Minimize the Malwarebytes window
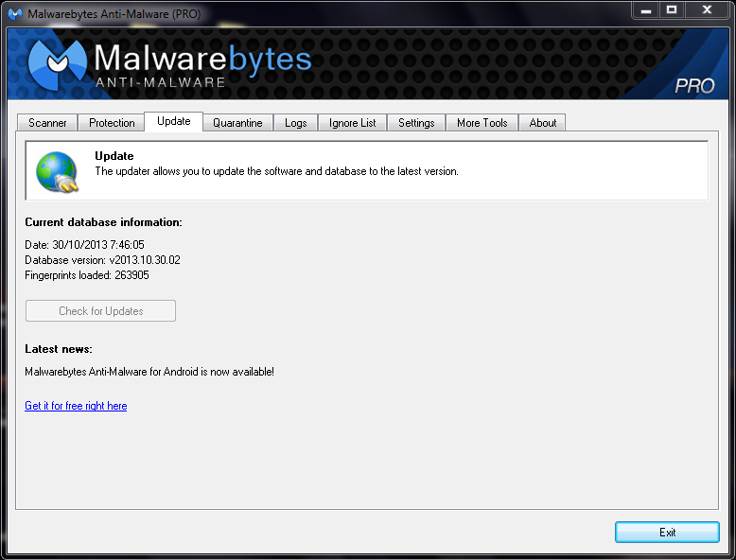736x560 pixels. [646, 9]
